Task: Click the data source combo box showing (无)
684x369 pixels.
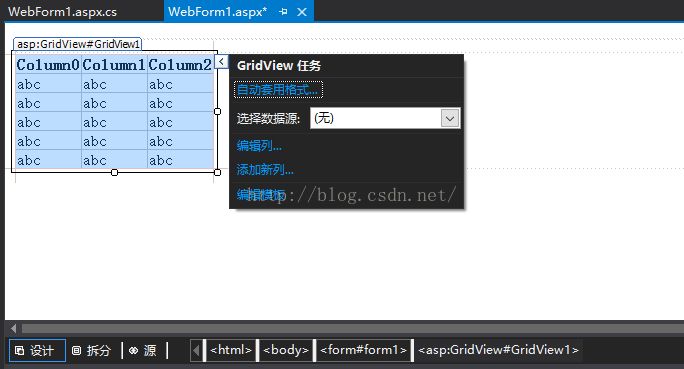Action: coord(385,118)
